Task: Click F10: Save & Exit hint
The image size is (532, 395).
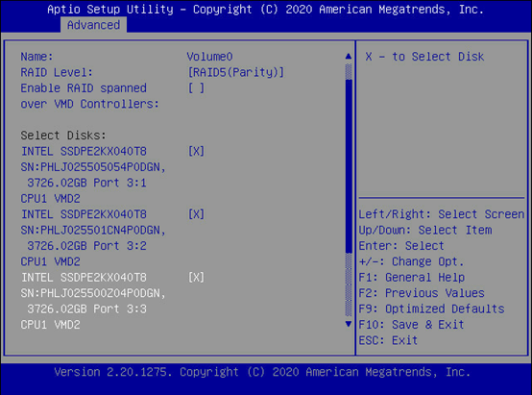Action: point(411,324)
